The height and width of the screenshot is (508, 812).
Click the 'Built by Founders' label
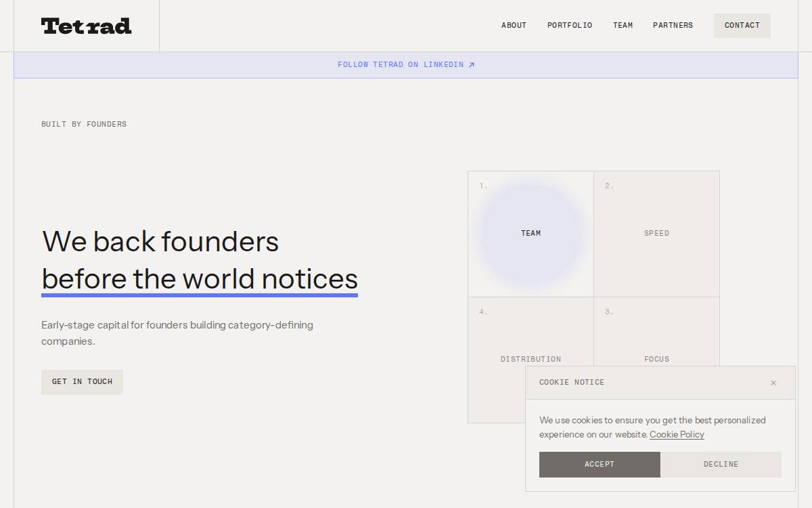click(x=84, y=124)
